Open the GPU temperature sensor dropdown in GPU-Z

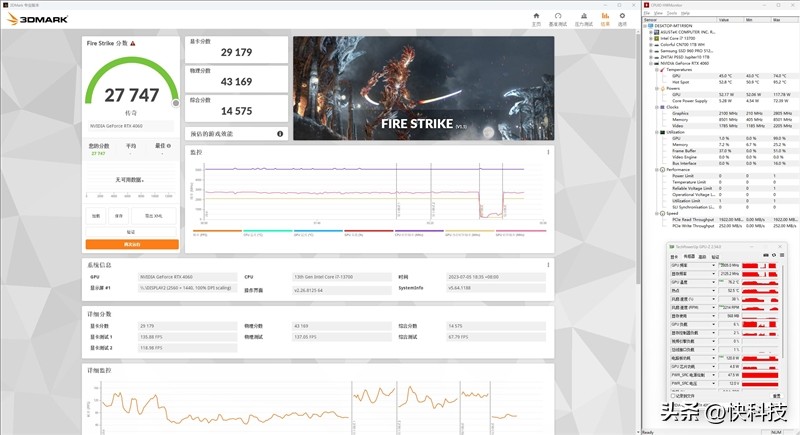pyautogui.click(x=713, y=282)
